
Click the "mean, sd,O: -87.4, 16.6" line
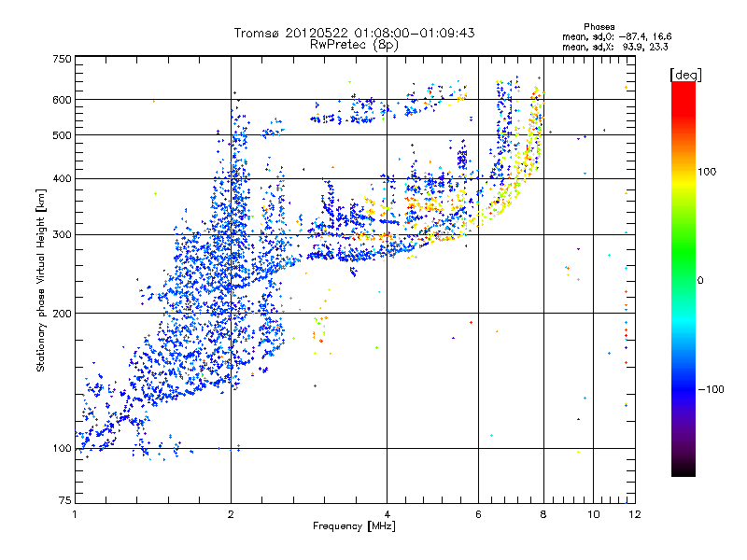[x=617, y=36]
